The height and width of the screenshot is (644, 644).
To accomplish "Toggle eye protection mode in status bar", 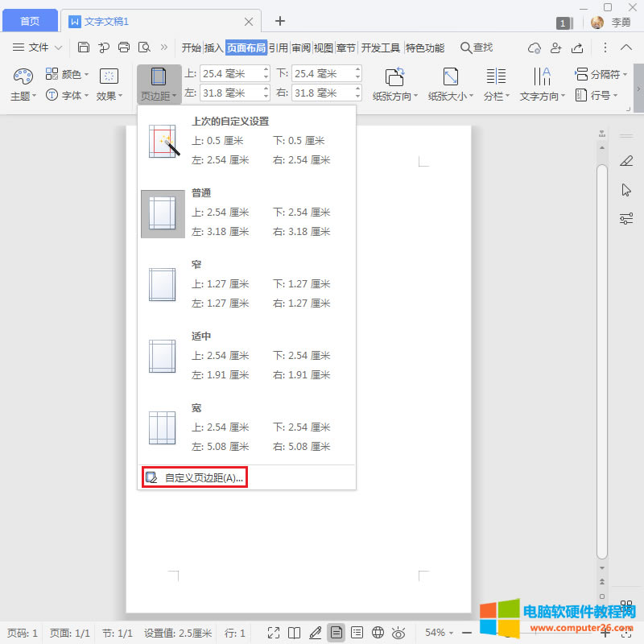I will [398, 633].
